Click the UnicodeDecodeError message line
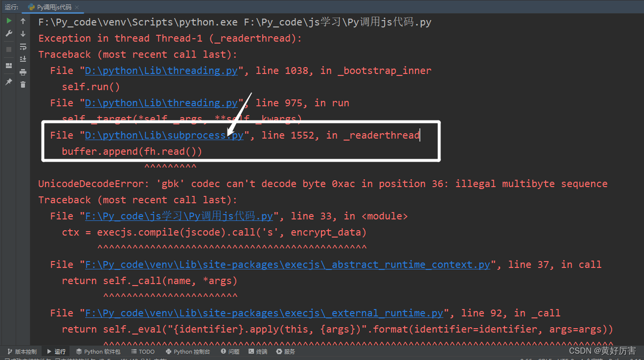This screenshot has width=644, height=360. coord(322,184)
